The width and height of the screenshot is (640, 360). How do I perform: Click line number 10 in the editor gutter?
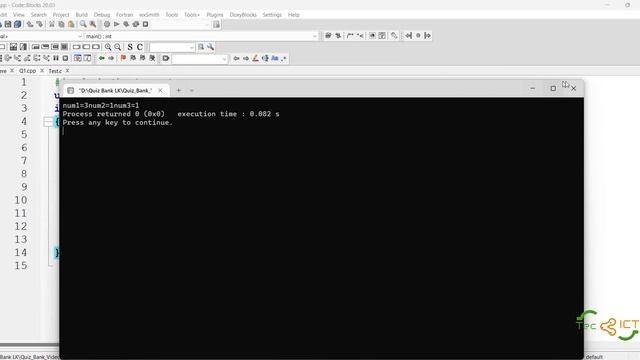[21, 200]
